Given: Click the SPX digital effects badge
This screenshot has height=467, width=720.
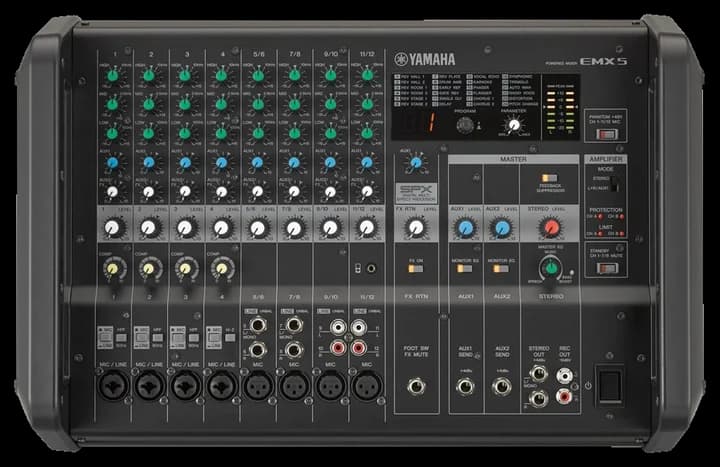Looking at the screenshot, I should coord(416,193).
